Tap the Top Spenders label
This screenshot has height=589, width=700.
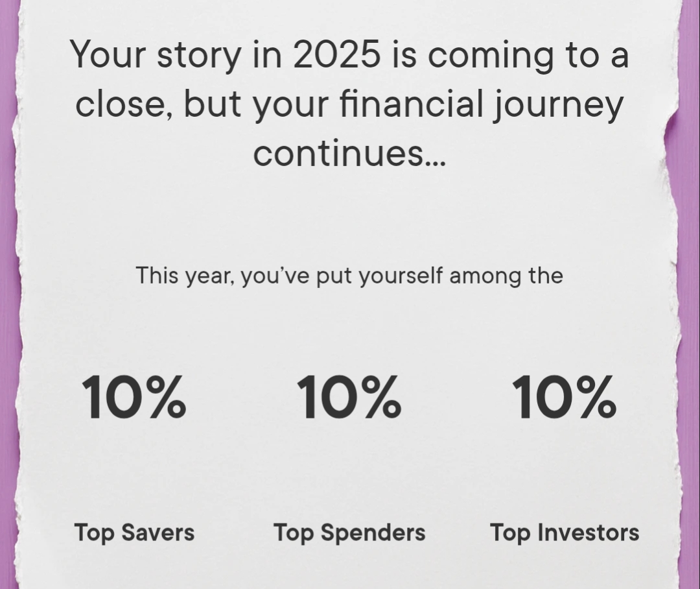(349, 533)
